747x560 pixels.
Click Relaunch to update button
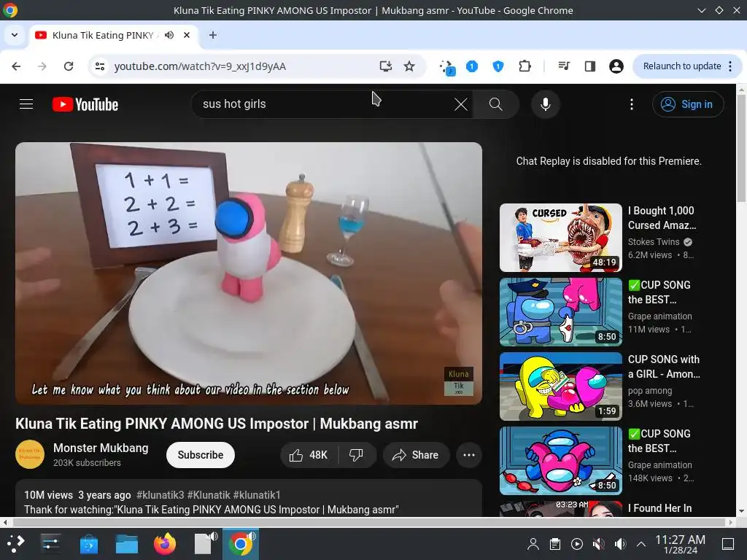click(682, 66)
